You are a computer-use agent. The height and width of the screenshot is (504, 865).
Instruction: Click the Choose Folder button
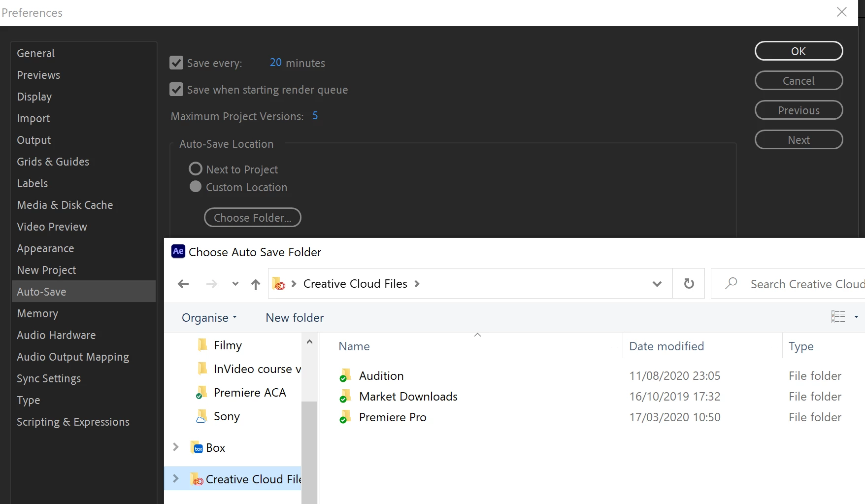point(253,217)
